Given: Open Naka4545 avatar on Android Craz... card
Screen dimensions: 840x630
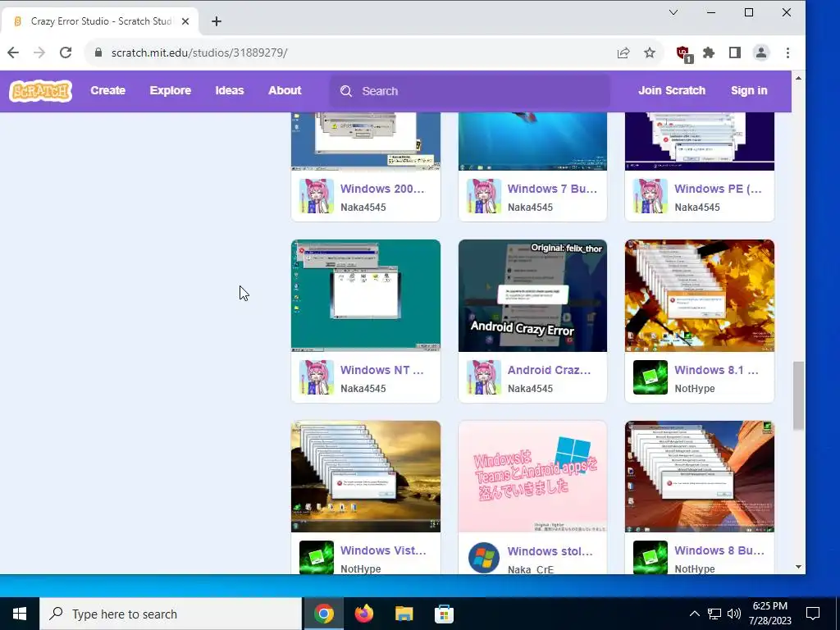Looking at the screenshot, I should pos(484,377).
